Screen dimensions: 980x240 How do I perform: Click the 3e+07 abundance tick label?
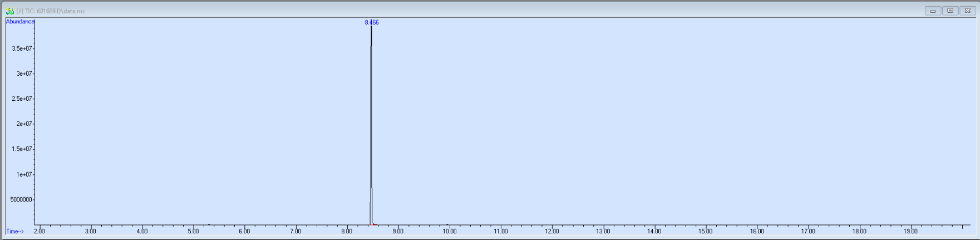tap(24, 74)
